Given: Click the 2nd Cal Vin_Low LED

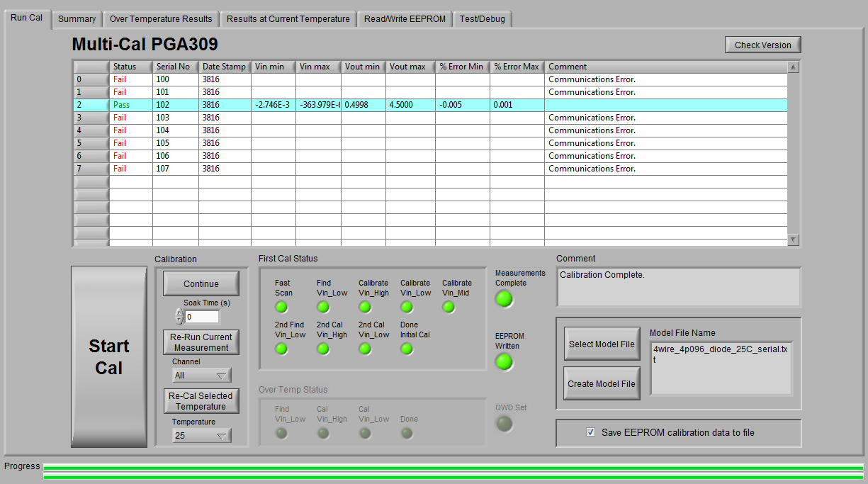Looking at the screenshot, I should 365,349.
